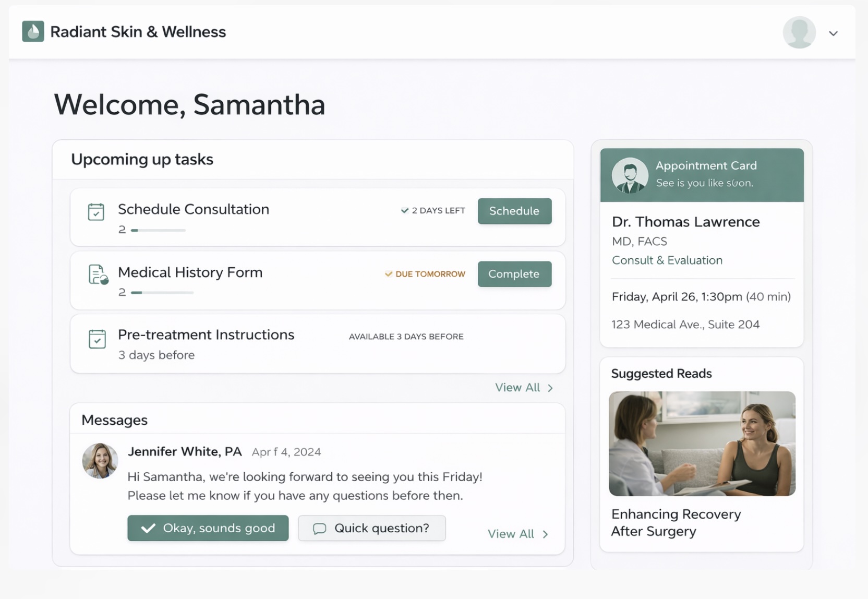The height and width of the screenshot is (599, 868).
Task: Click the doctor avatar on the Appointment Card
Action: click(x=629, y=175)
